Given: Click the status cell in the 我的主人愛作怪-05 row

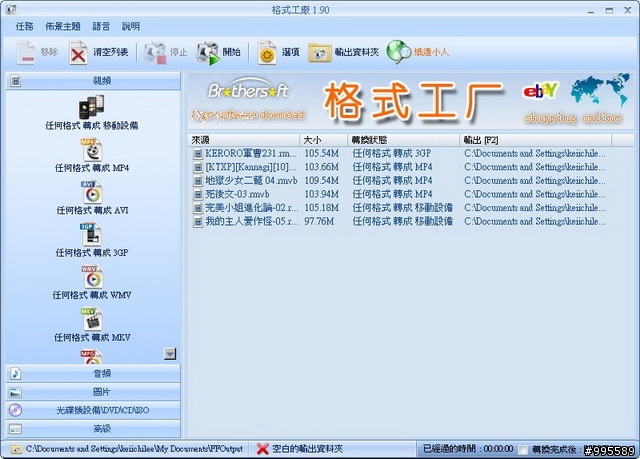Looking at the screenshot, I should click(x=402, y=222).
